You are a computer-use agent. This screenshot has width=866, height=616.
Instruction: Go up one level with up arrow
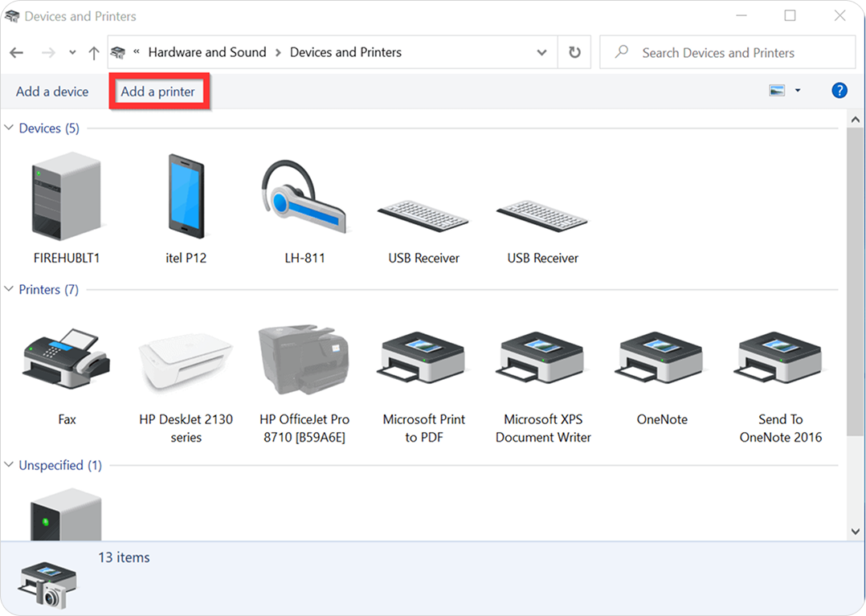coord(94,53)
